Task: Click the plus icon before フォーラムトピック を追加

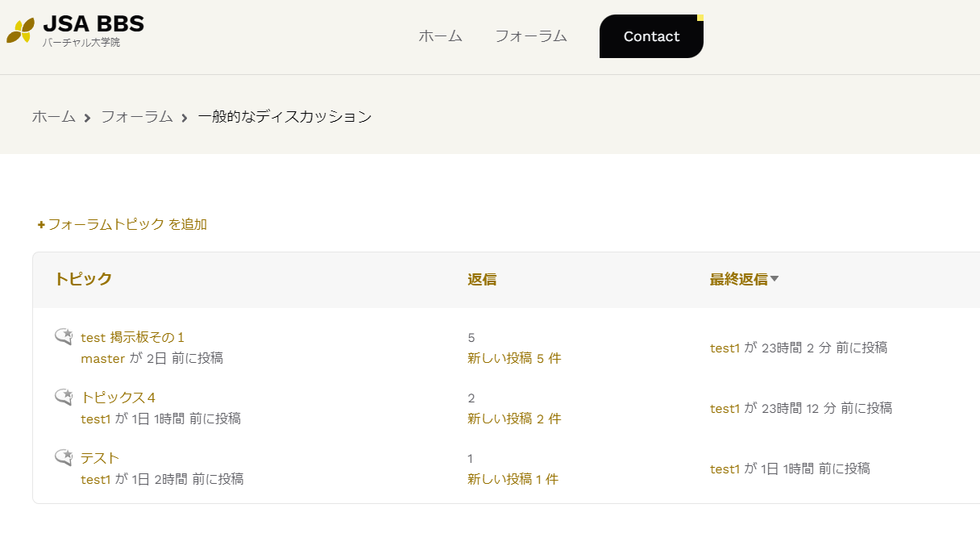Action: point(40,224)
